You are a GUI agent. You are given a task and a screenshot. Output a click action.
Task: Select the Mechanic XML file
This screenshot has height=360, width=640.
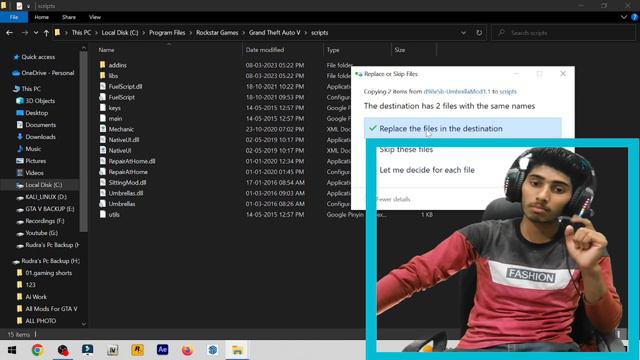pos(121,129)
